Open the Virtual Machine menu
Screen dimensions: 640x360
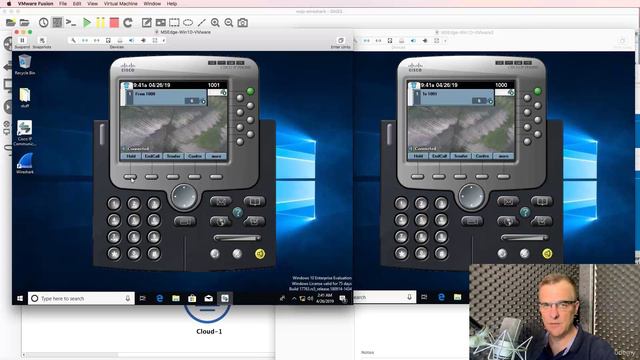click(x=120, y=3)
